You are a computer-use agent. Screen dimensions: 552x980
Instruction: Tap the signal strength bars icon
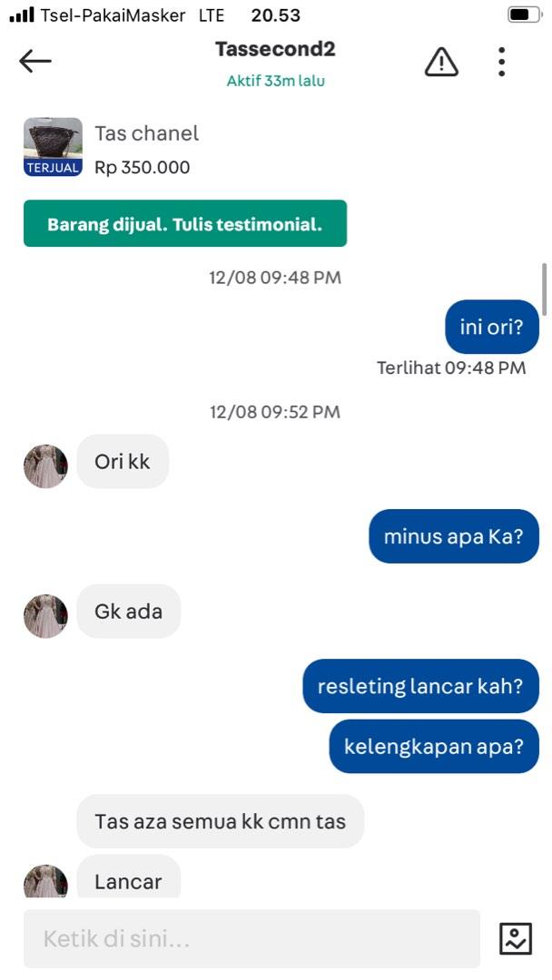coord(23,15)
